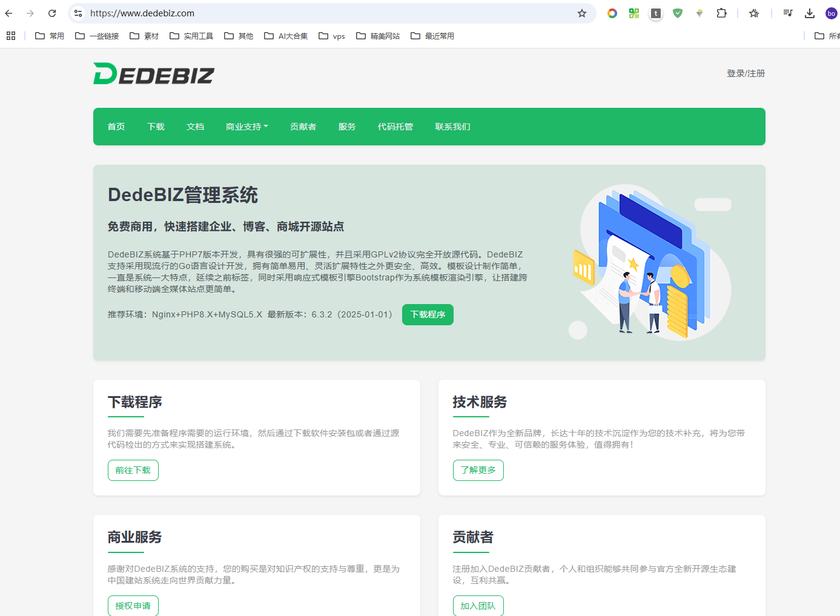Open the browser downloads icon
Image resolution: width=840 pixels, height=616 pixels.
coord(809,13)
